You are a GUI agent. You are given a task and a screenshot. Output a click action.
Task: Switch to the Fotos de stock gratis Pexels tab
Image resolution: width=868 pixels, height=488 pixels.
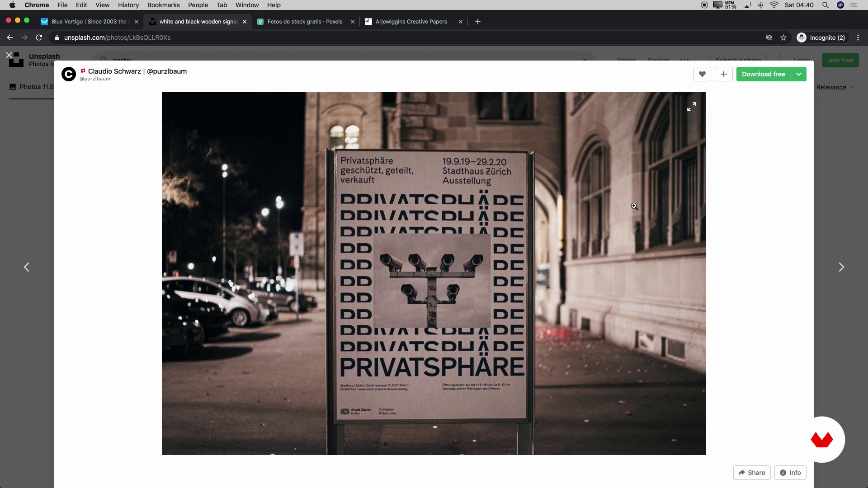coord(305,22)
